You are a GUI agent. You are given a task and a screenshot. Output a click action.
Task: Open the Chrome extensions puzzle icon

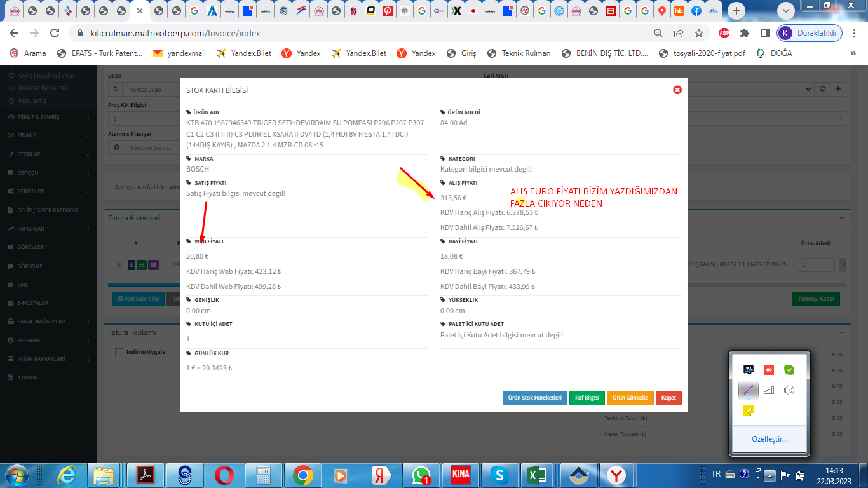point(745,33)
